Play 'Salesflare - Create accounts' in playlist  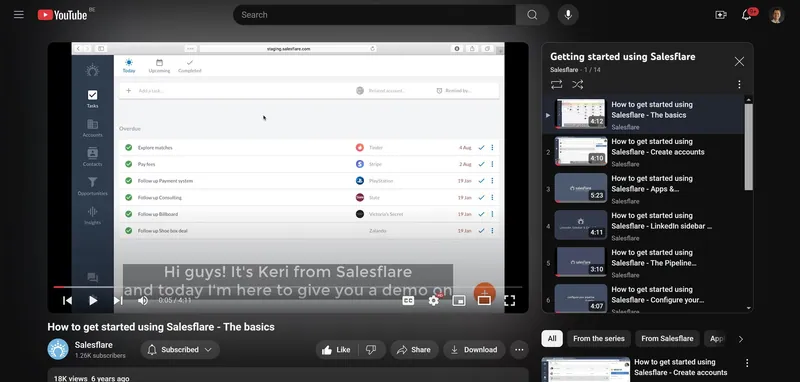point(643,152)
